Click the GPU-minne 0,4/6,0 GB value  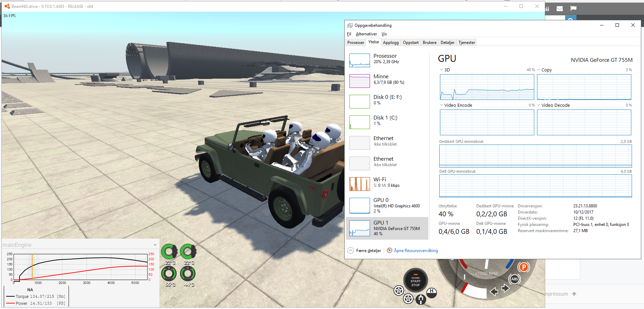(454, 231)
